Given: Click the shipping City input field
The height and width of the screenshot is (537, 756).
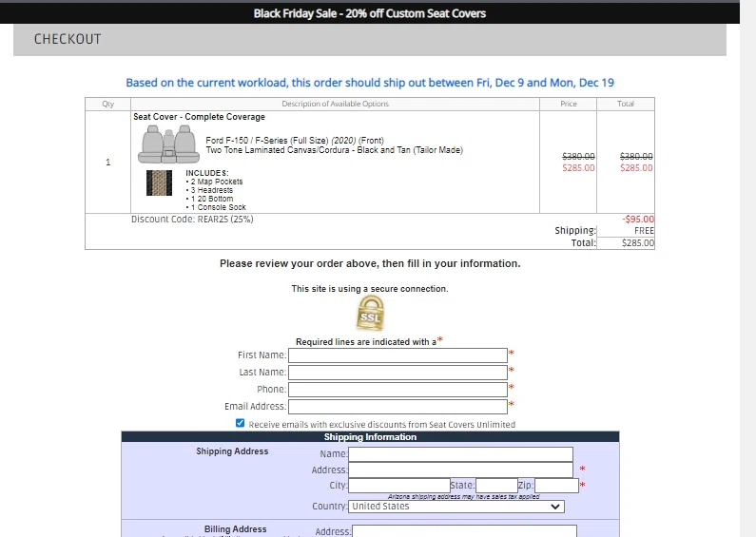Looking at the screenshot, I should 398,486.
